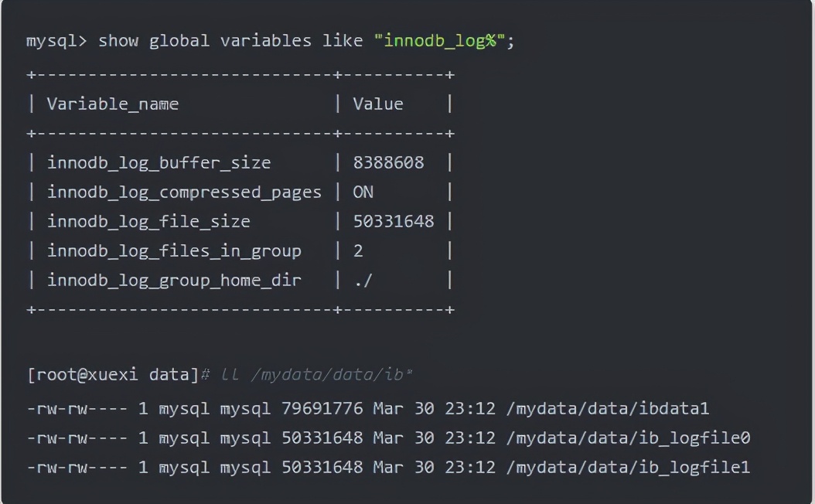Click the ./ home dir value
The height and width of the screenshot is (504, 815).
[363, 281]
